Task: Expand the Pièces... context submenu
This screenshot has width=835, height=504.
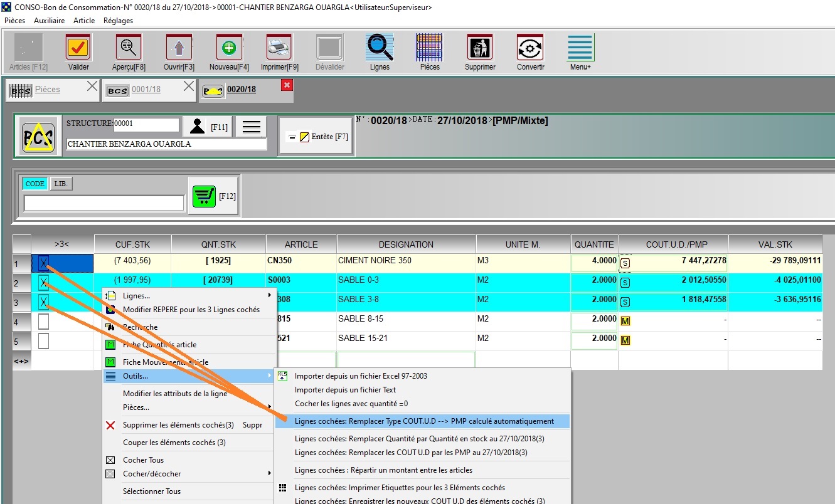Action: click(188, 407)
